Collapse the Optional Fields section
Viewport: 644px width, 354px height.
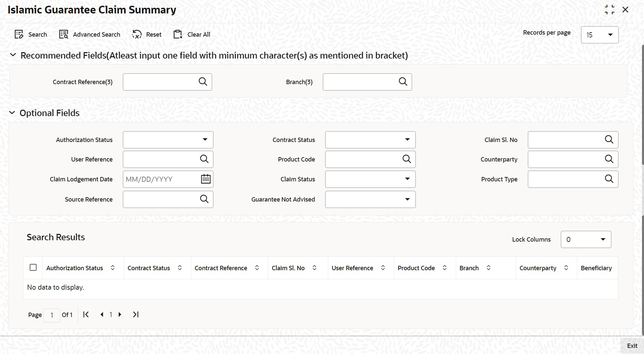point(12,113)
